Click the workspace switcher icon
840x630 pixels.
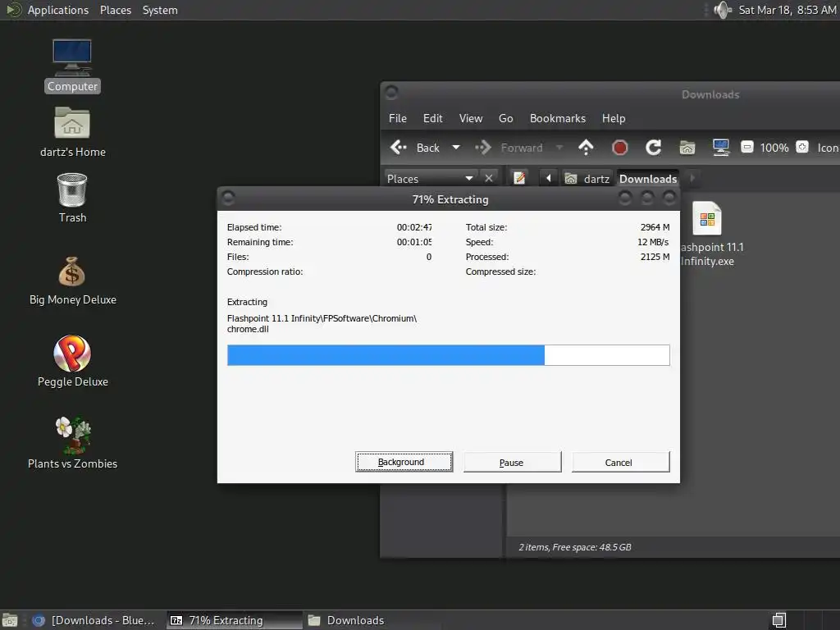[779, 620]
